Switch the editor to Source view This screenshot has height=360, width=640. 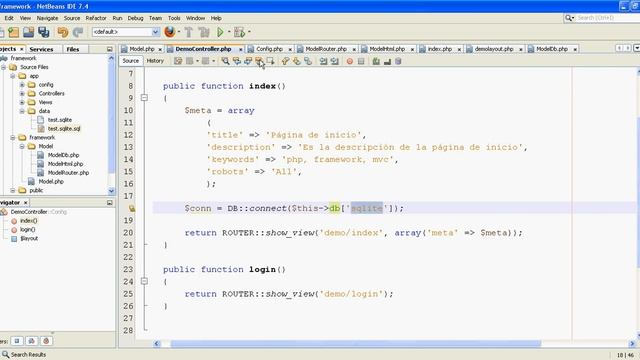pos(131,61)
